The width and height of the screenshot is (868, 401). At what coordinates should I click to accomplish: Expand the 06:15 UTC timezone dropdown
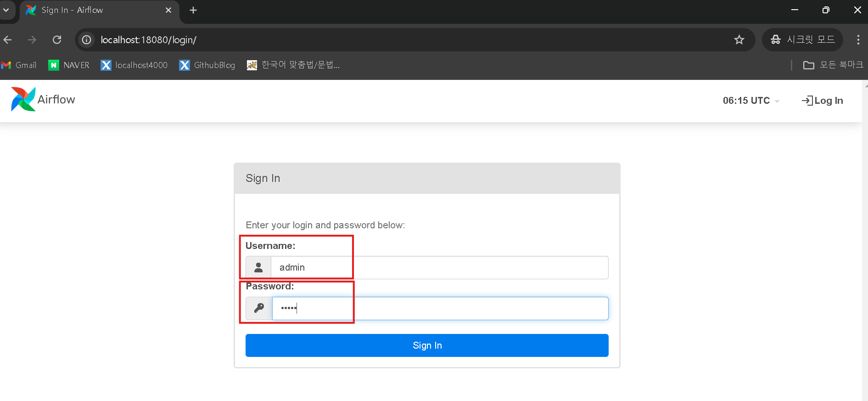coord(750,101)
